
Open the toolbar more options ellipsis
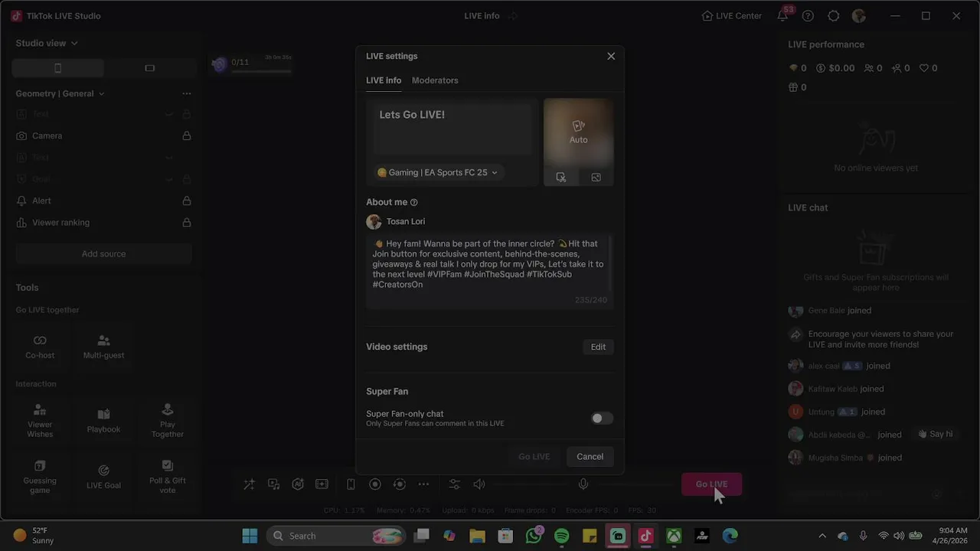[423, 484]
